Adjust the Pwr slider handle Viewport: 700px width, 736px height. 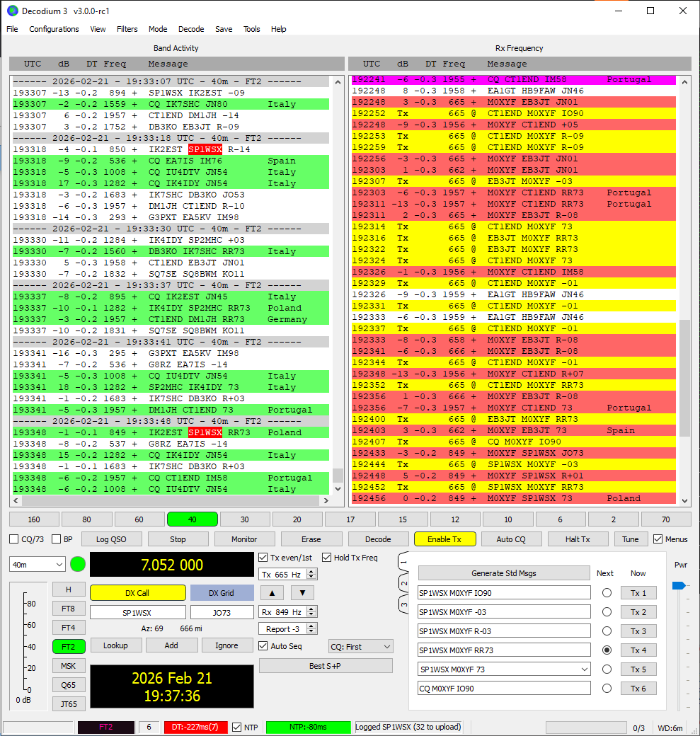coord(678,585)
